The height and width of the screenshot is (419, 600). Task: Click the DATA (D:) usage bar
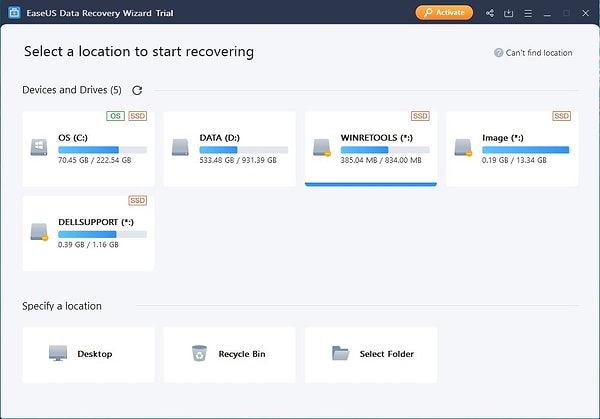[x=244, y=150]
